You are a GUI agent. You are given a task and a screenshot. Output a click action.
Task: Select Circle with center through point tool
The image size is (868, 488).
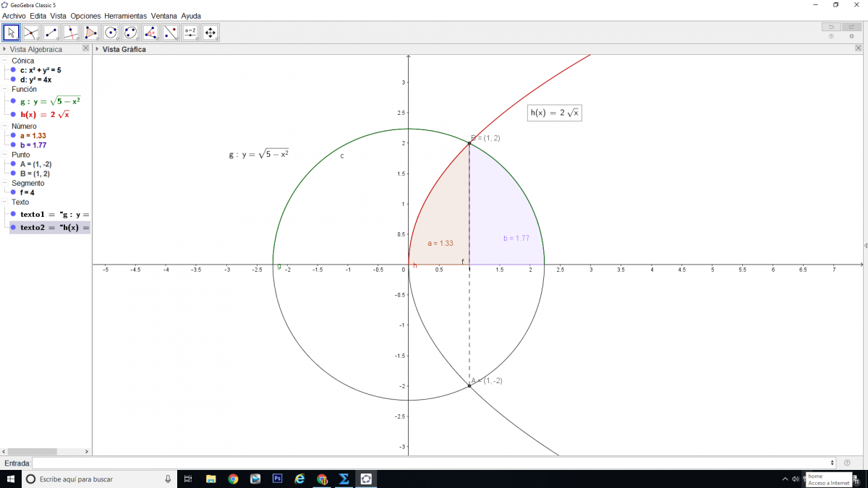pos(111,33)
